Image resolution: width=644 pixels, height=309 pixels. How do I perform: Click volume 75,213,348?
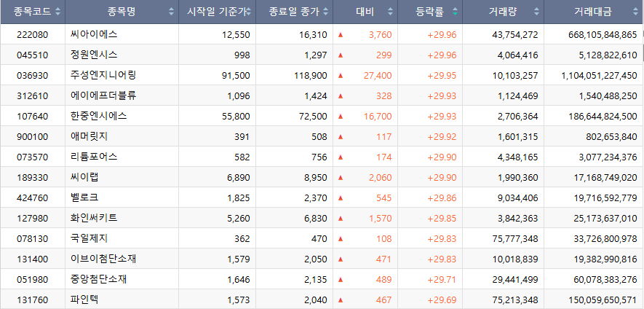(x=515, y=300)
